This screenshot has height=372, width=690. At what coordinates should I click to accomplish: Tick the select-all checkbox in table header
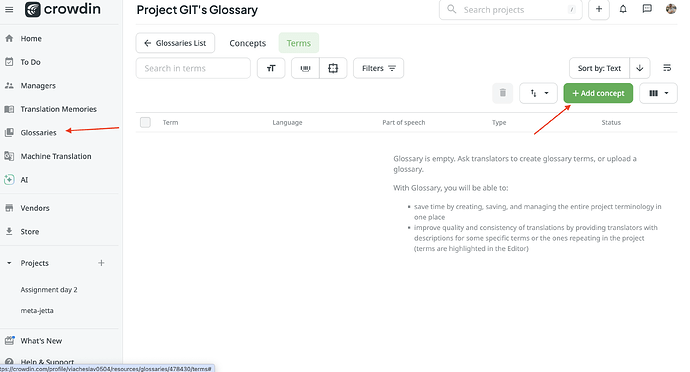pos(145,122)
